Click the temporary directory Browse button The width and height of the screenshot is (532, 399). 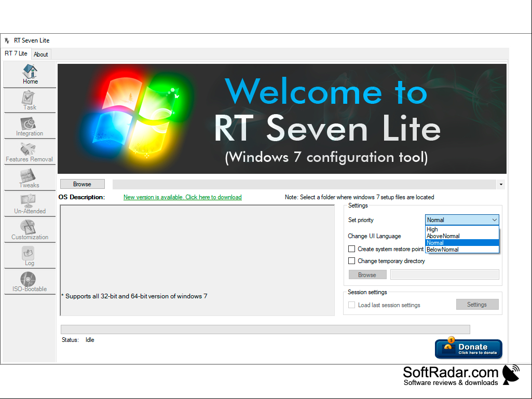coord(367,275)
